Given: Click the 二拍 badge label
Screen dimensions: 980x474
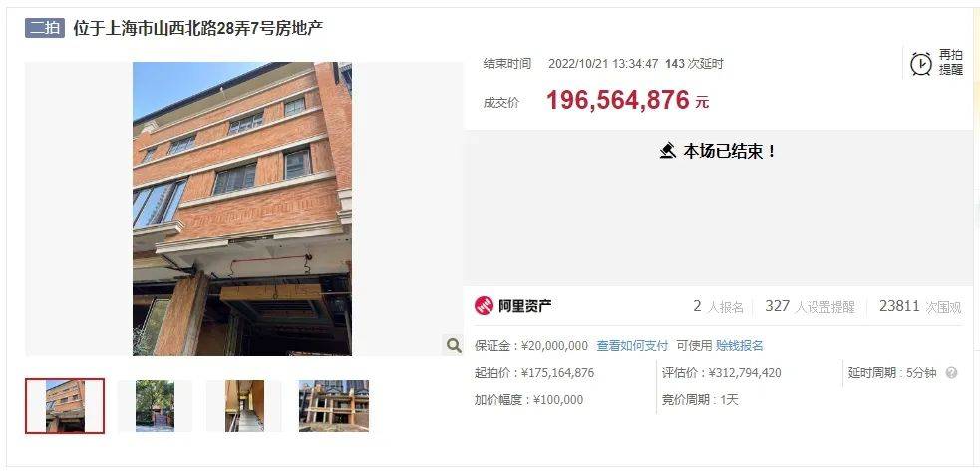Looking at the screenshot, I should click(45, 28).
